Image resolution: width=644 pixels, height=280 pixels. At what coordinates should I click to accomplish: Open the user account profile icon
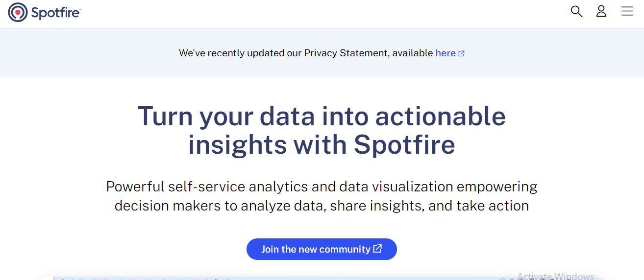[x=601, y=11]
